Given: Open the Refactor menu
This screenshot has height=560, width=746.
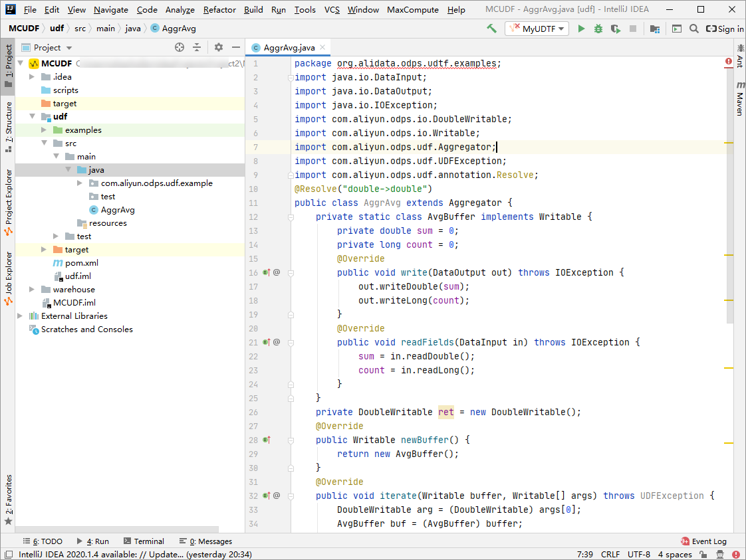Looking at the screenshot, I should 219,10.
